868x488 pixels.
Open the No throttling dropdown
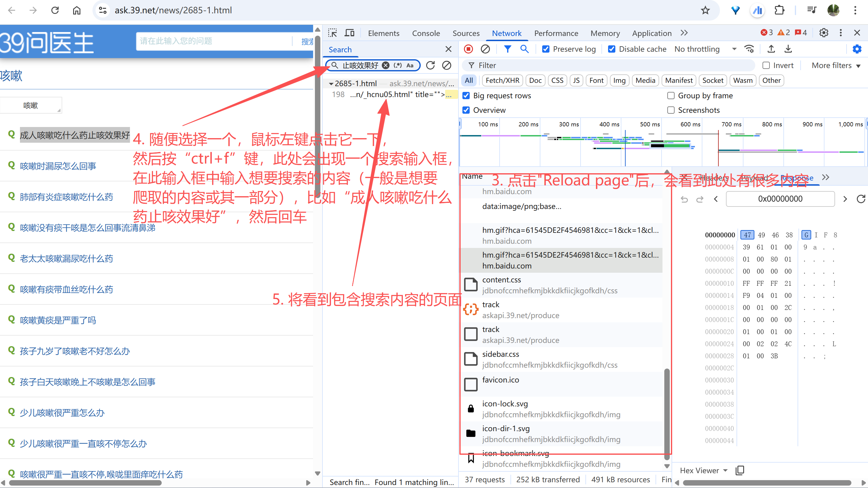pyautogui.click(x=705, y=49)
